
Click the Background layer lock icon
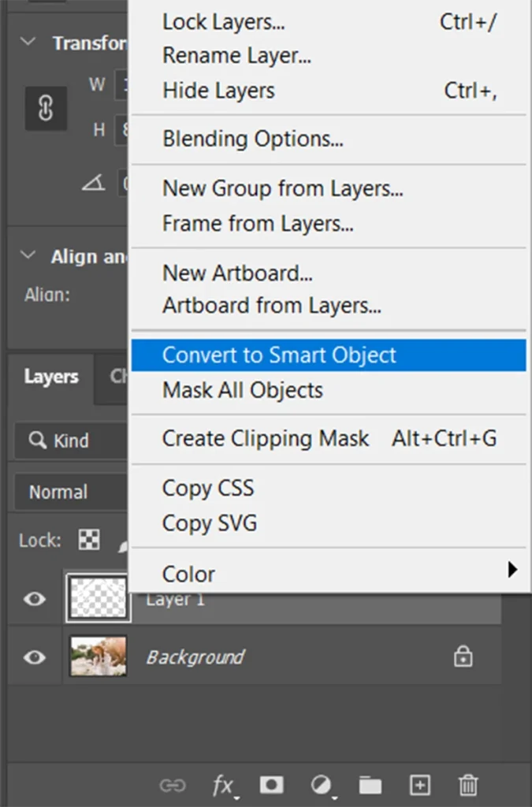pos(463,656)
